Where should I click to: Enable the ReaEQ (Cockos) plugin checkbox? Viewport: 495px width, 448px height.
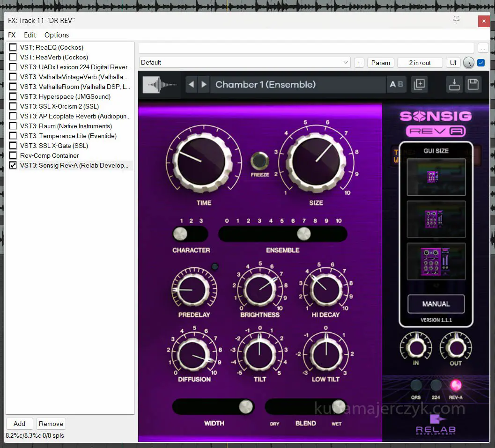point(13,47)
